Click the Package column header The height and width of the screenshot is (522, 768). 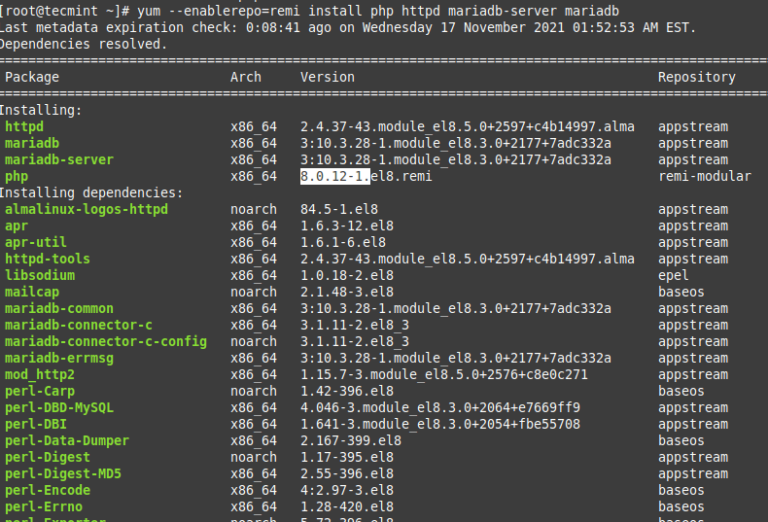click(32, 77)
